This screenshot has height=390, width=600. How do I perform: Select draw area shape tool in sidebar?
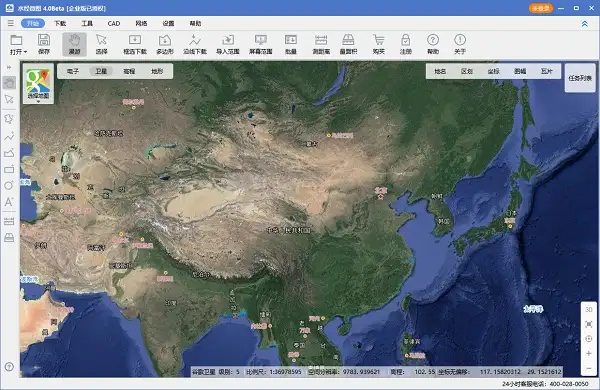click(9, 153)
